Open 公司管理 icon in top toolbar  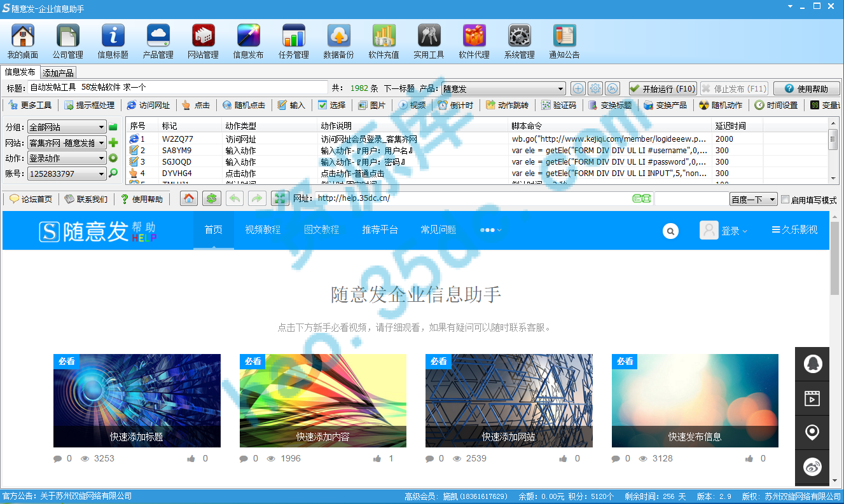[67, 41]
